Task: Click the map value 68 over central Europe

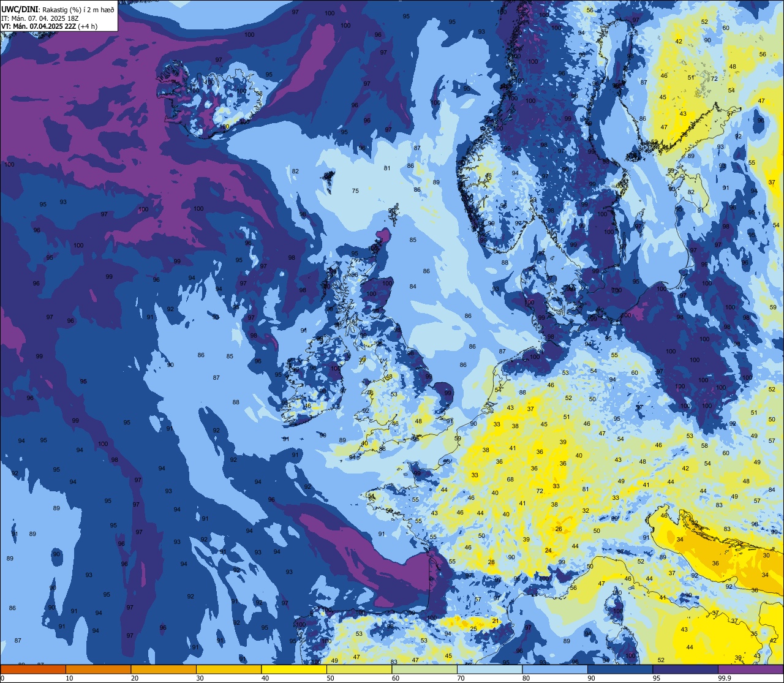Action: pyautogui.click(x=510, y=480)
